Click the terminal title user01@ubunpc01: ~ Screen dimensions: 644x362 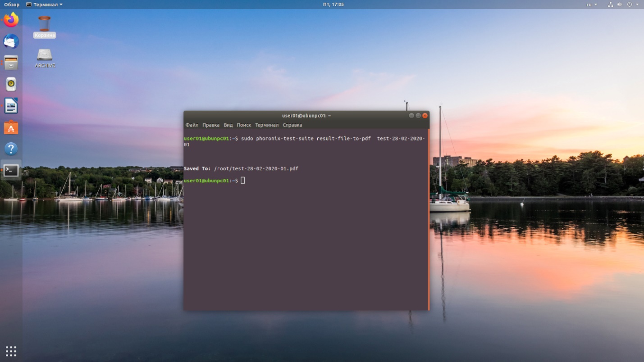tap(306, 116)
